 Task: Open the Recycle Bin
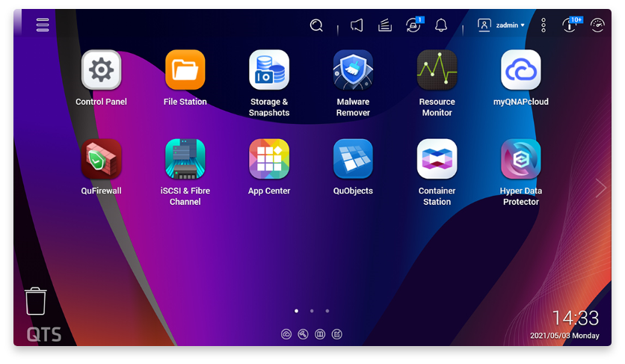36,301
